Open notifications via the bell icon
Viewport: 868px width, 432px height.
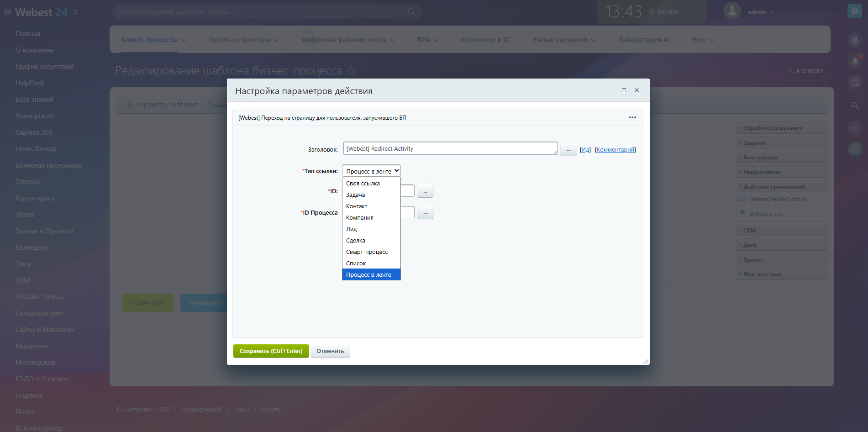(x=854, y=61)
